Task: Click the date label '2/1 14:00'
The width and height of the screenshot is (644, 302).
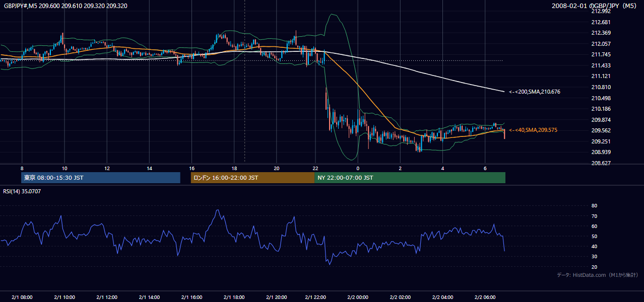Action: pyautogui.click(x=149, y=297)
